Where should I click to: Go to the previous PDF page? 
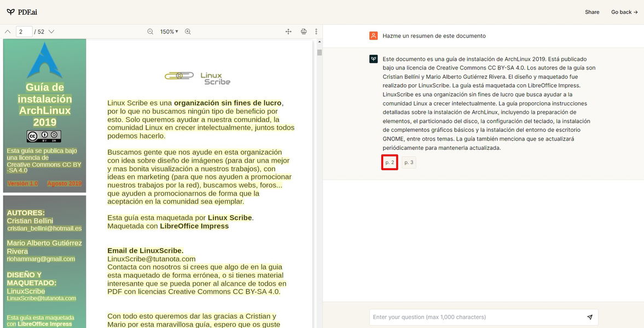click(x=8, y=32)
